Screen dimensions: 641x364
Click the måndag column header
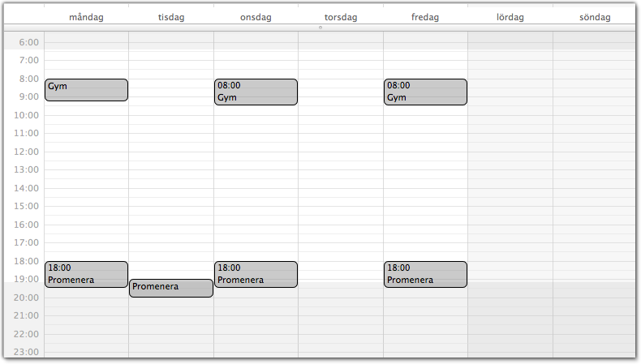point(86,17)
